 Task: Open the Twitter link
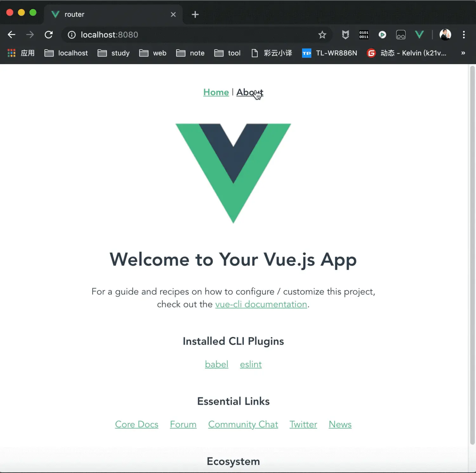pyautogui.click(x=303, y=424)
